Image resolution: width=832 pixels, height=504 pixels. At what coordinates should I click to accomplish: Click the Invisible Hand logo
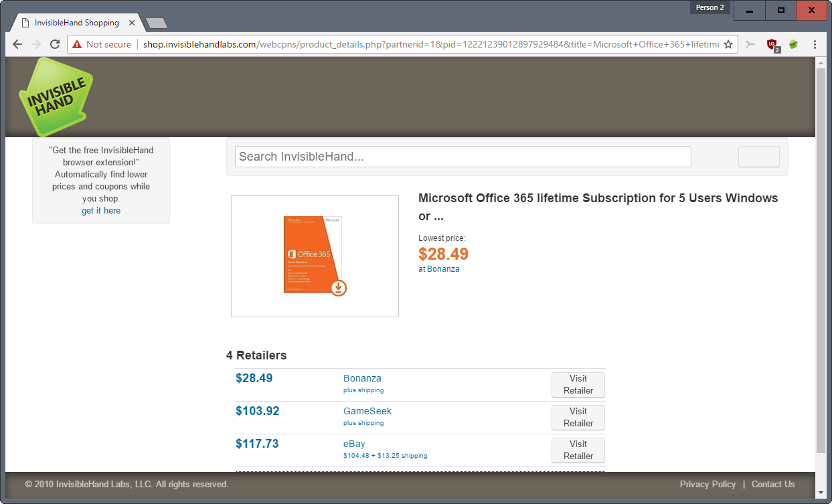56,96
